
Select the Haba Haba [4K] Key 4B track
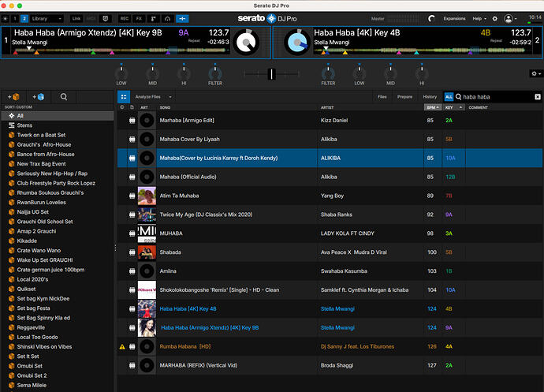(x=330, y=308)
